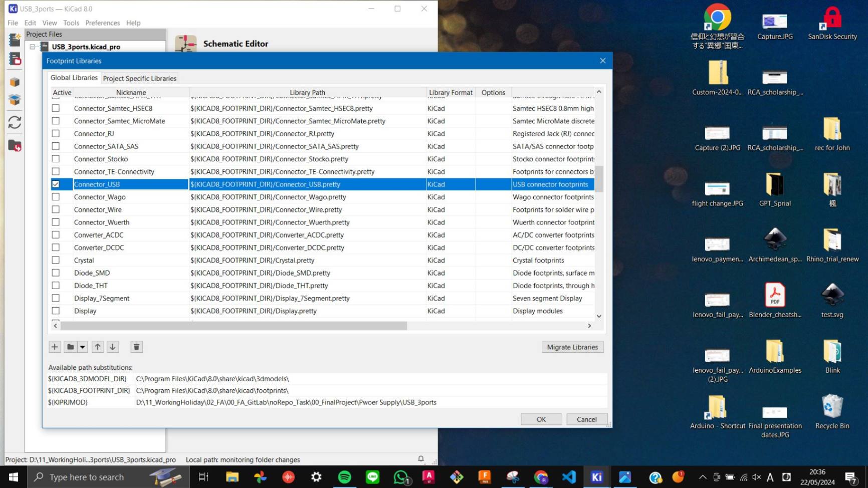Screen dimensions: 868x488
Task: Click table scroll up arrow
Action: (599, 92)
